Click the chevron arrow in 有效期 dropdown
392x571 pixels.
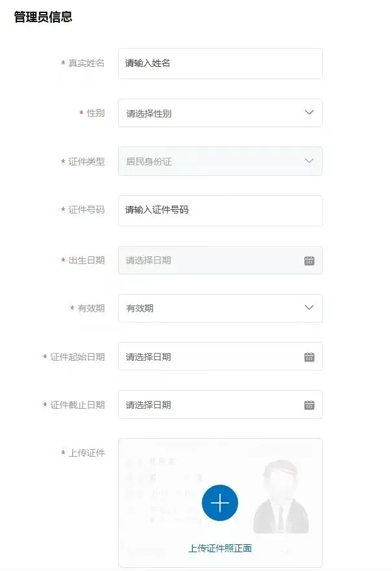pyautogui.click(x=309, y=308)
